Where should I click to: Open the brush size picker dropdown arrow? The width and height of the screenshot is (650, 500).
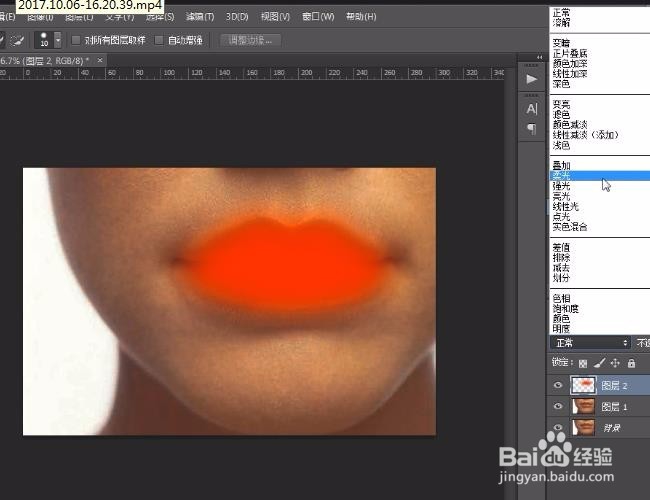[58, 41]
